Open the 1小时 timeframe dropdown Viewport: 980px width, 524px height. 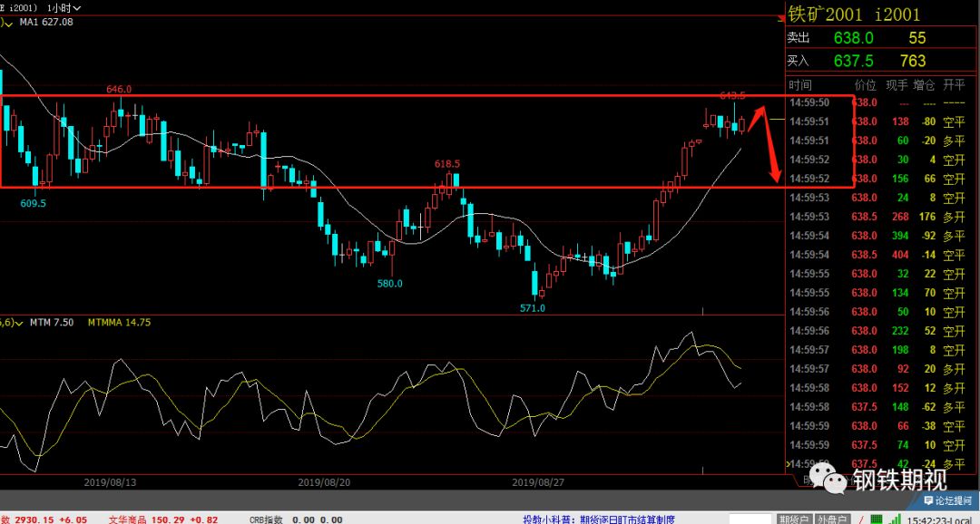(x=64, y=8)
